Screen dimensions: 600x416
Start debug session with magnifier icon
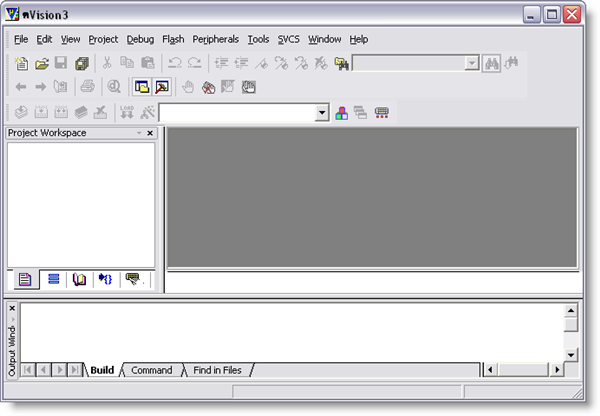point(114,87)
